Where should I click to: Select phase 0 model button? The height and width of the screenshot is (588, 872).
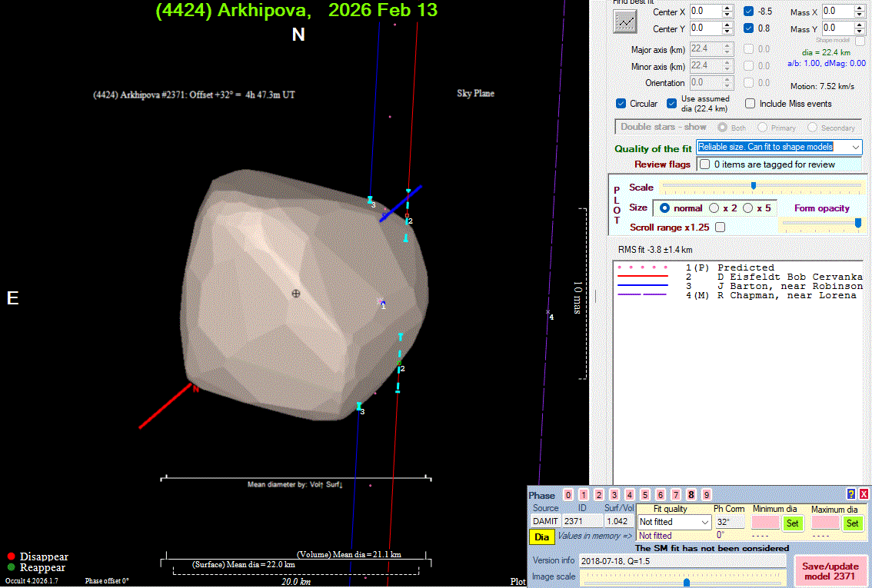coord(568,495)
